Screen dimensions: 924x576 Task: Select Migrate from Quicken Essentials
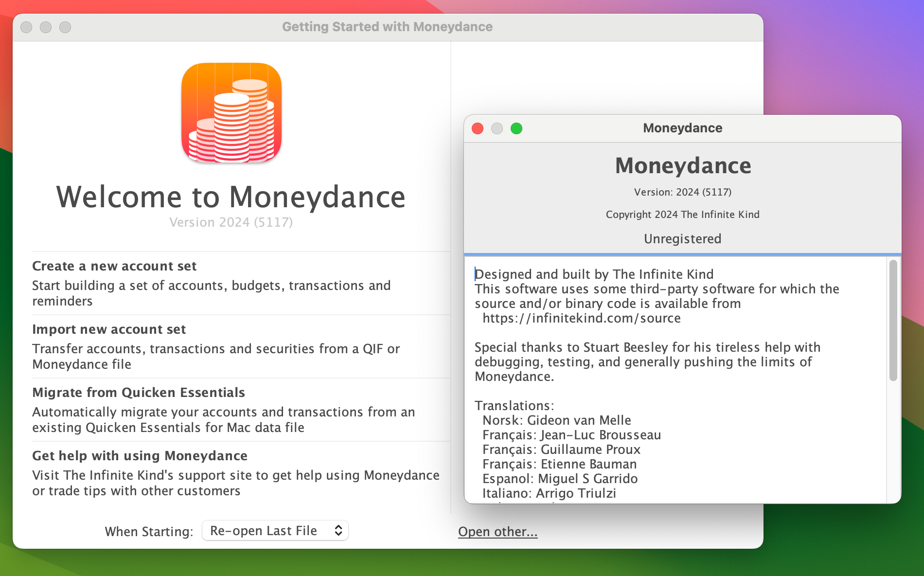(139, 393)
